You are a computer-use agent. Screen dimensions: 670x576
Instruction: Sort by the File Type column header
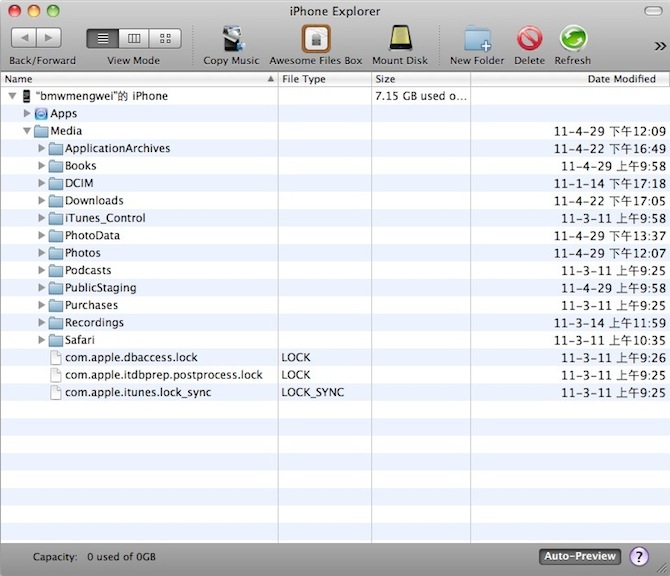click(x=325, y=79)
